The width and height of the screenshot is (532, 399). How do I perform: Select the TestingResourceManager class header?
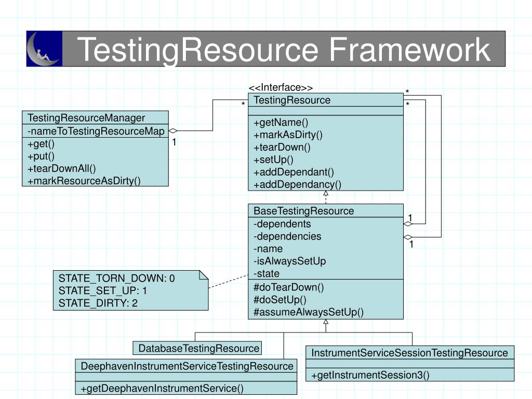point(86,118)
